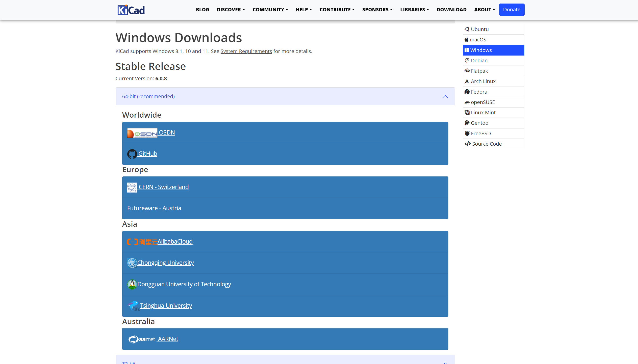This screenshot has width=638, height=364.
Task: Download from Chongqing University link
Action: [166, 263]
